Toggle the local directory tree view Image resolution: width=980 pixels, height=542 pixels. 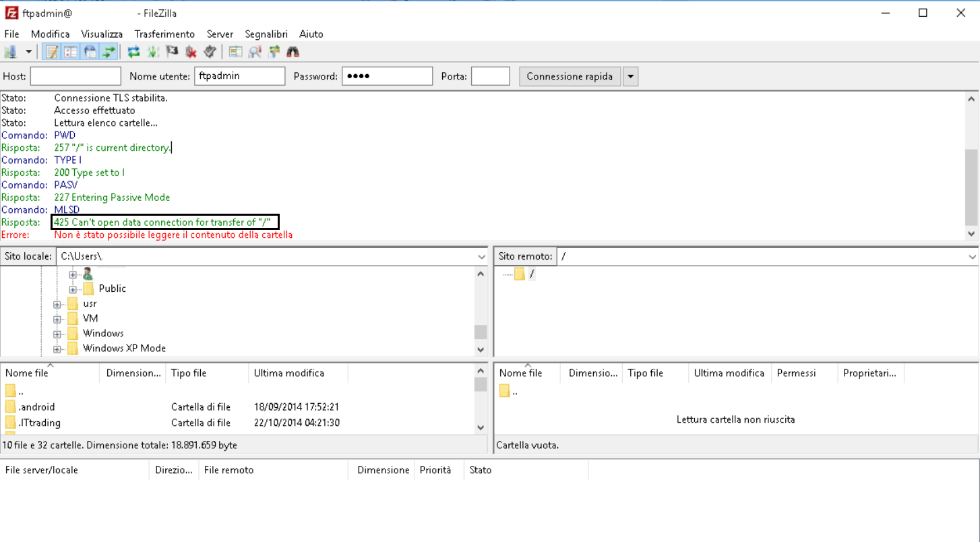[71, 52]
